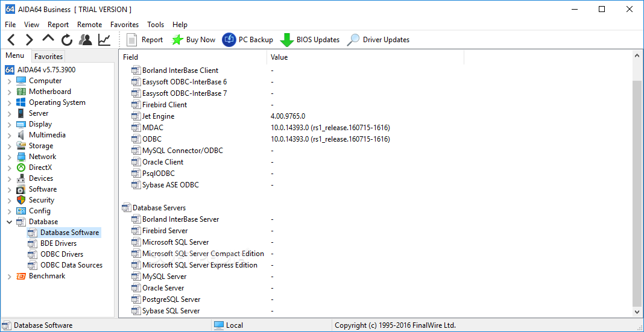Open the File menu
Screen dimensions: 644x332
click(10, 25)
